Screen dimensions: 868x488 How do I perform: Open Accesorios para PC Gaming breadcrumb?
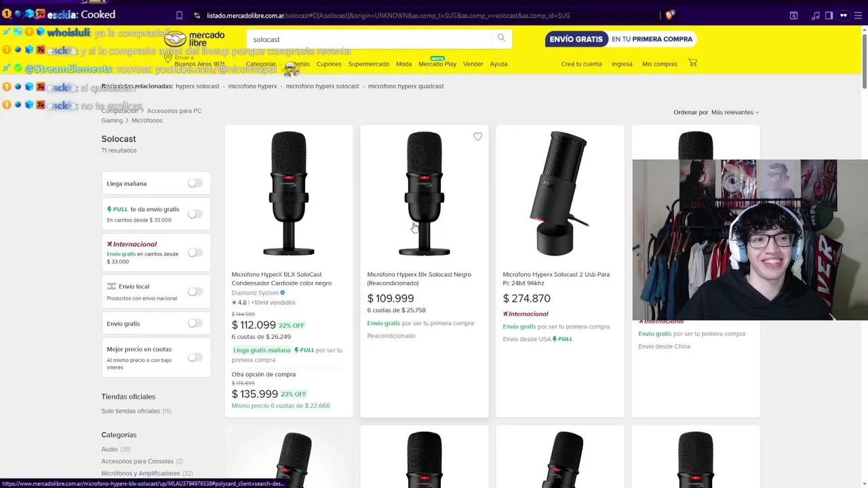coord(151,115)
